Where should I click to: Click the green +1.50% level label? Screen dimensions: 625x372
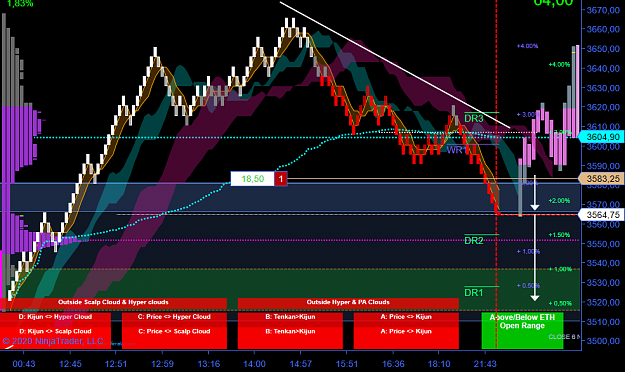click(559, 234)
